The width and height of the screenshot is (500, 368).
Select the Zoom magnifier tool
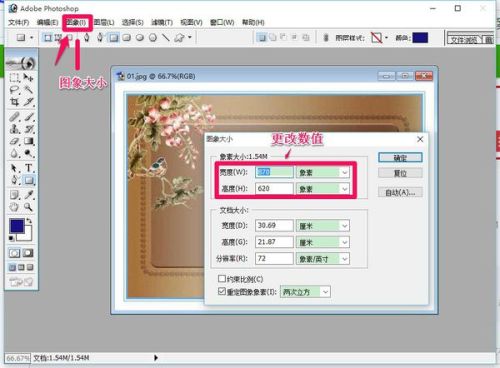point(29,207)
